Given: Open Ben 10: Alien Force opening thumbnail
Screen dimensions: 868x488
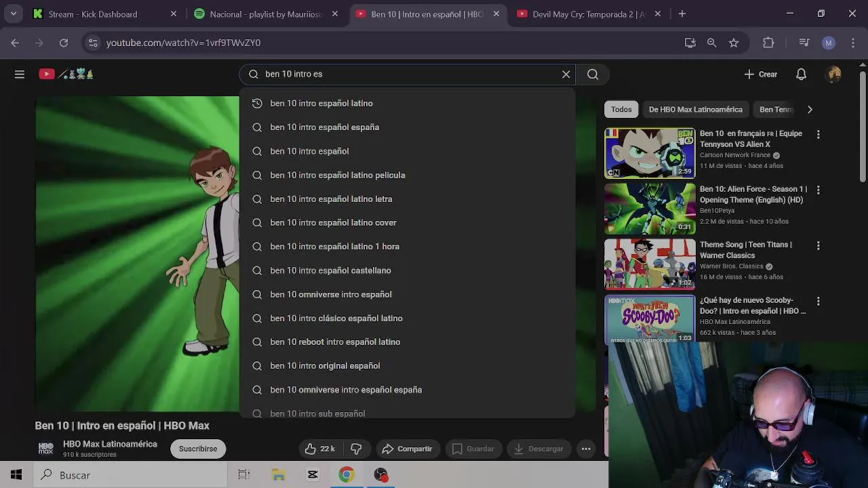Looking at the screenshot, I should click(650, 209).
